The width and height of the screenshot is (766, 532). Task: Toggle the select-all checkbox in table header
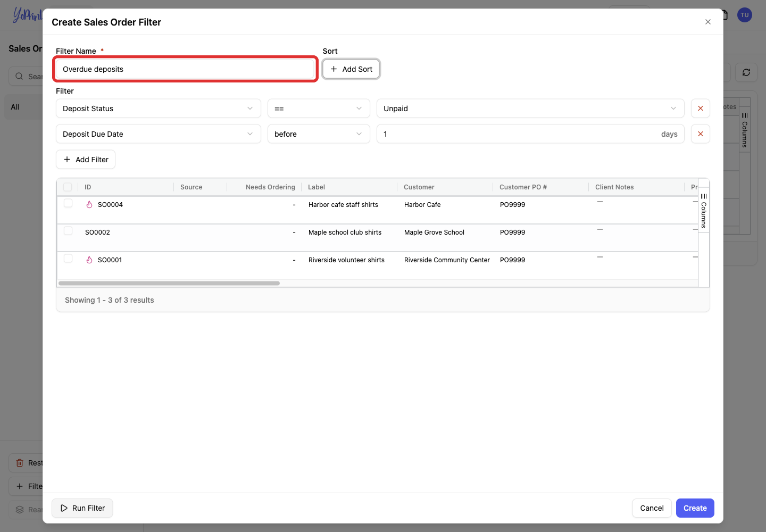click(x=68, y=187)
